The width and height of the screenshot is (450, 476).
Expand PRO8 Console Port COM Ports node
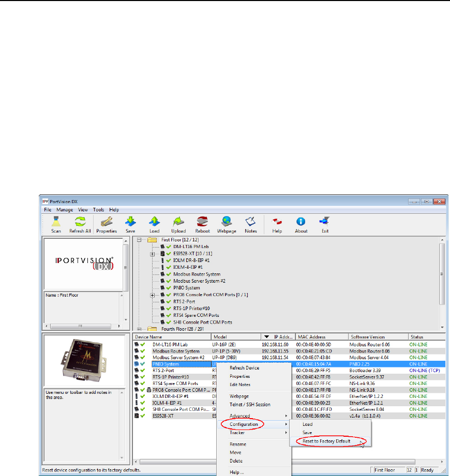coord(153,295)
